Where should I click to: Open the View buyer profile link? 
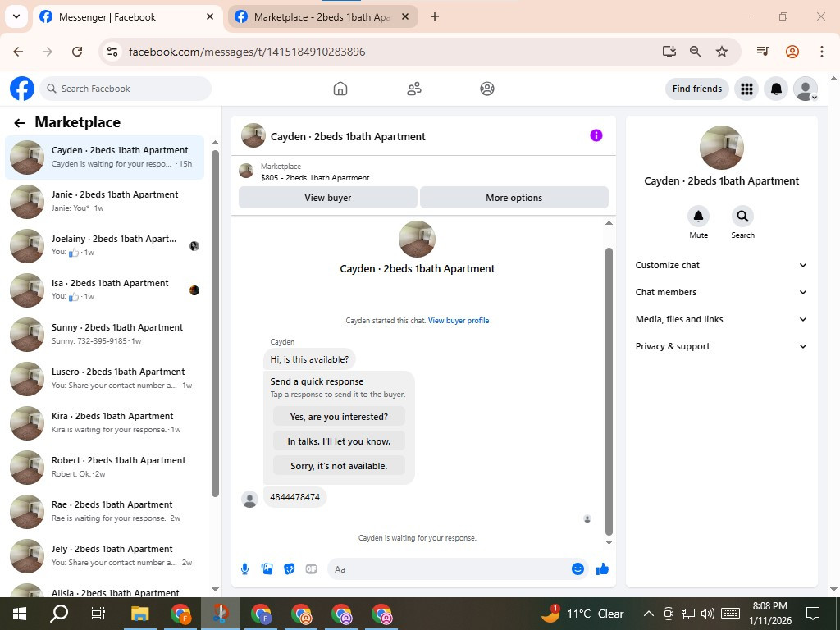(459, 321)
